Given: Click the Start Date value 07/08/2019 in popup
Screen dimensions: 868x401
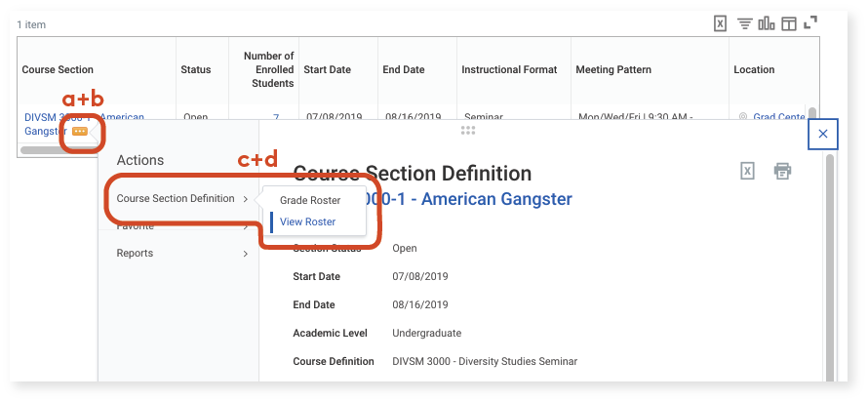Looking at the screenshot, I should pyautogui.click(x=420, y=276).
